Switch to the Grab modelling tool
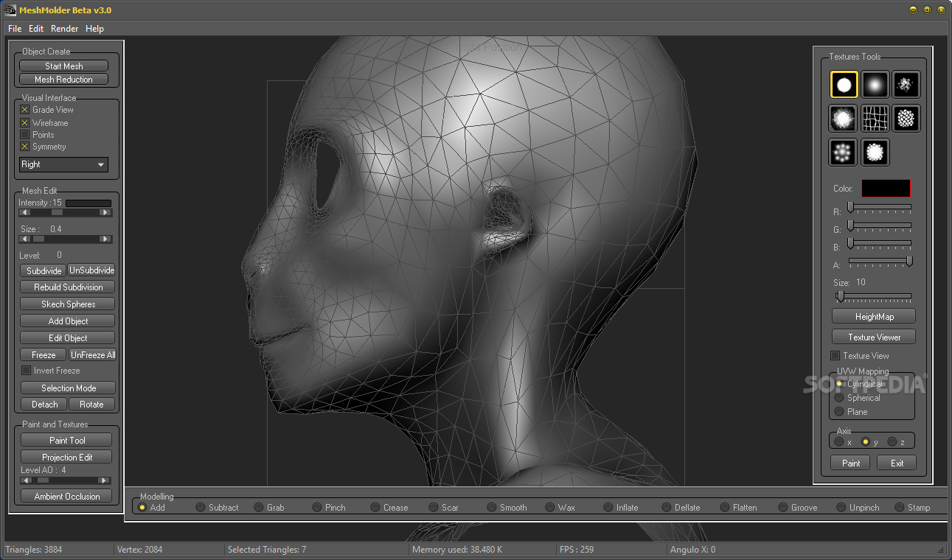Image resolution: width=952 pixels, height=560 pixels. [x=259, y=507]
